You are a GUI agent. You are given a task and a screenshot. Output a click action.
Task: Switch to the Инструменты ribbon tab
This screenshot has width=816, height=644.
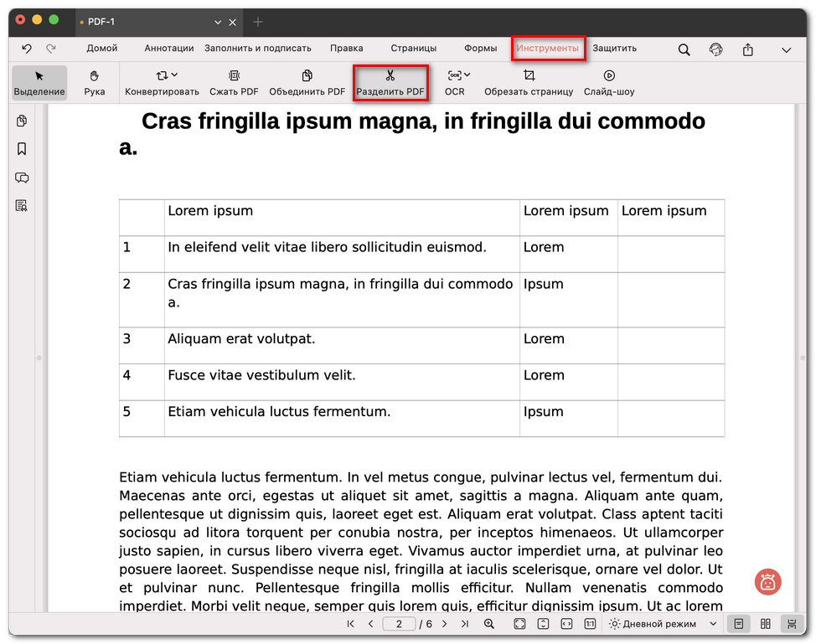pyautogui.click(x=548, y=49)
